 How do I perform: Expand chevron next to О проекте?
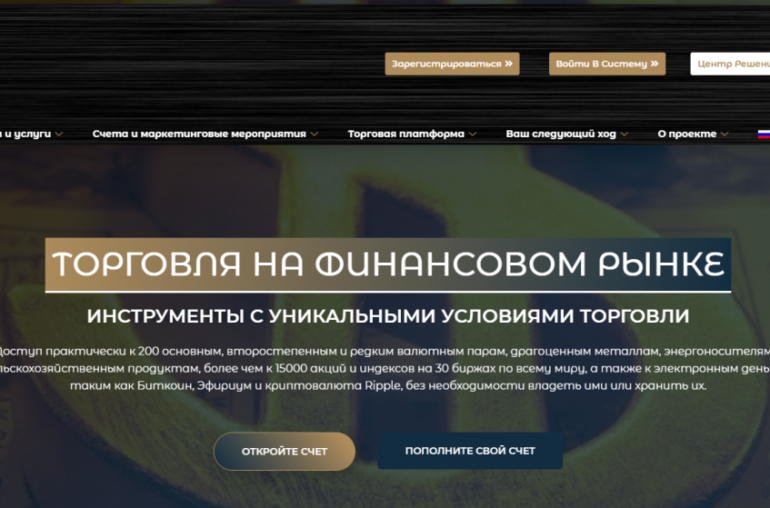[x=724, y=134]
